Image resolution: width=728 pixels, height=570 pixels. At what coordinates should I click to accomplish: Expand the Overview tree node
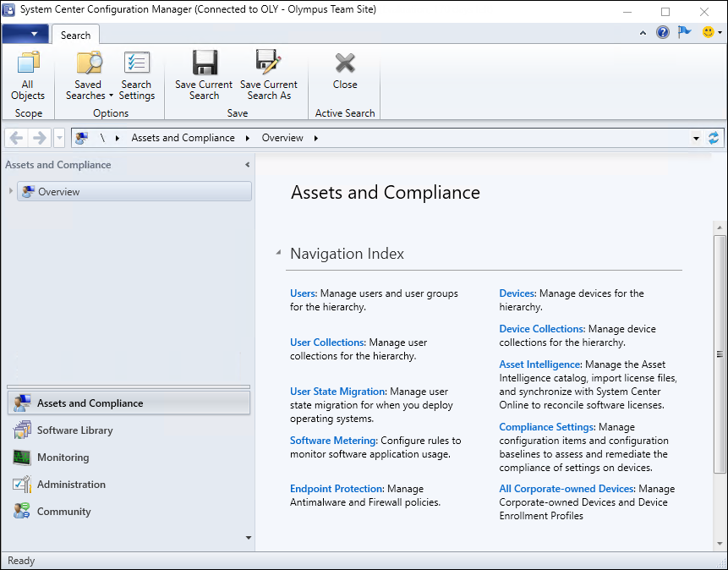coord(11,191)
